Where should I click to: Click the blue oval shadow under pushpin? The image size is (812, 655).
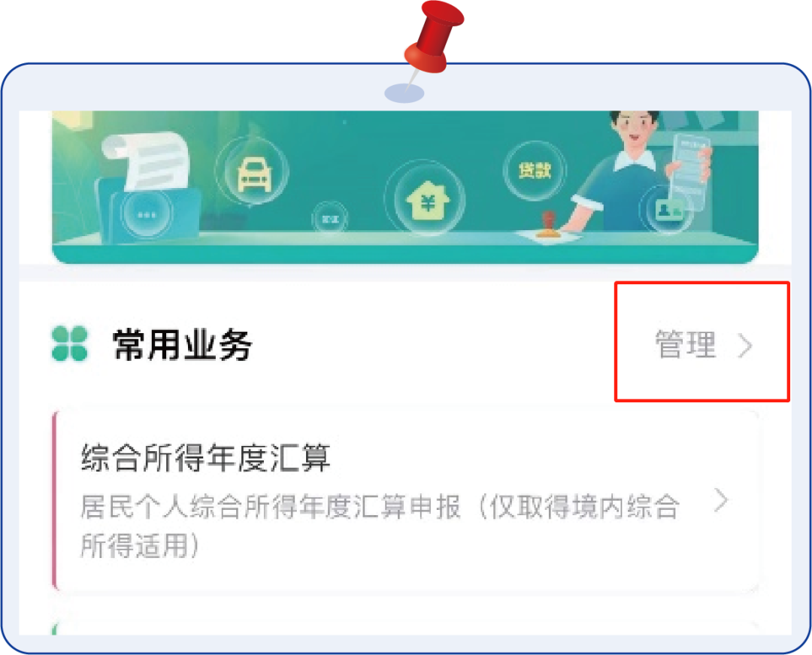pyautogui.click(x=404, y=94)
